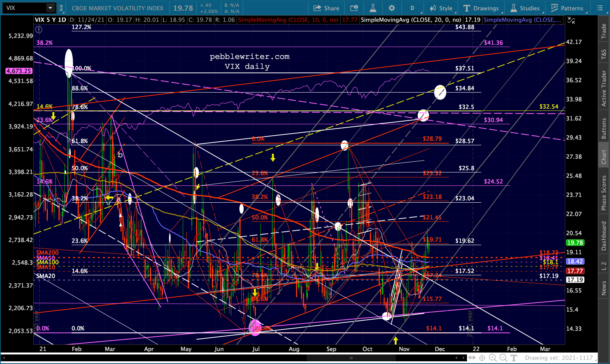Click the $17.52 level label
610x364 pixels.
pyautogui.click(x=465, y=271)
